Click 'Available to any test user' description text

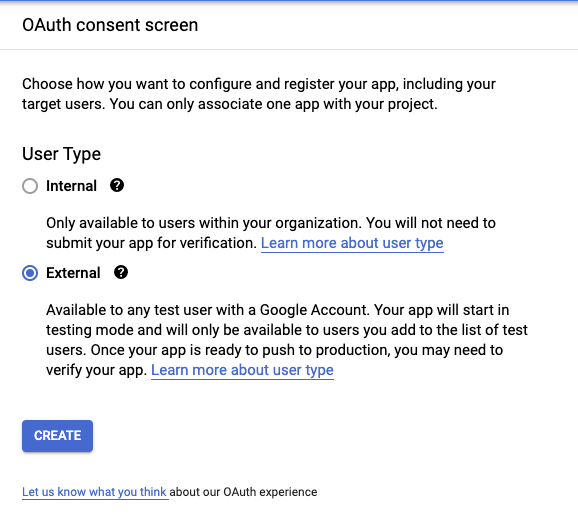[287, 340]
